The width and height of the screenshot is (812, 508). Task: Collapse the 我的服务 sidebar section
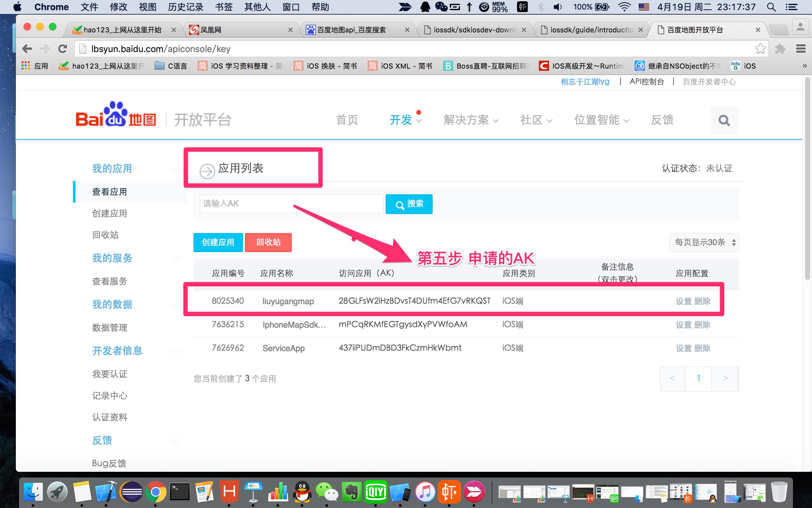175,259
